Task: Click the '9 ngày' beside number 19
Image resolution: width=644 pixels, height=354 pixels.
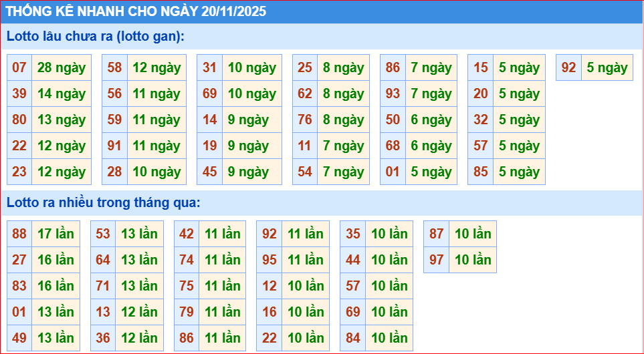Action: [x=251, y=146]
